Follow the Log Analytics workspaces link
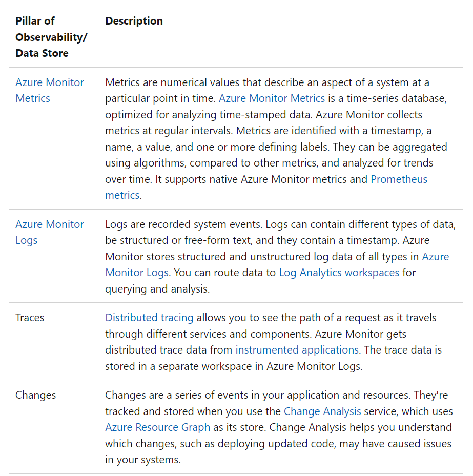Viewport: 473px width, 476px height. [339, 273]
